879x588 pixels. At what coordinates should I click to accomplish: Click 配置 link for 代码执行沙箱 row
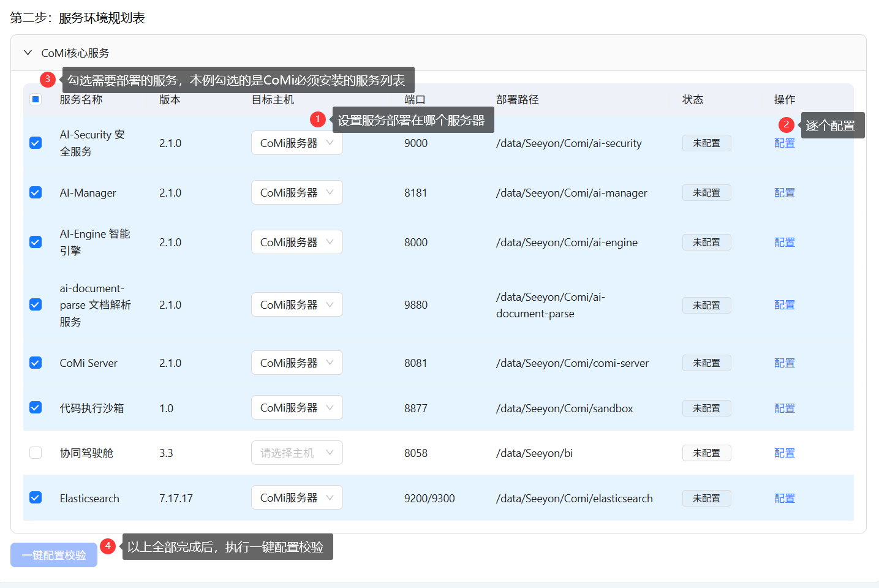tap(785, 408)
